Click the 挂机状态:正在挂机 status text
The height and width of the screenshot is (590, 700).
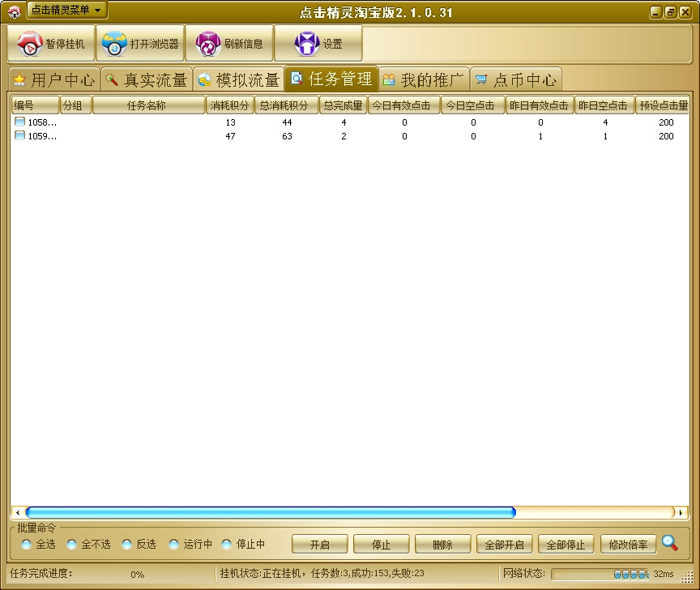tap(262, 573)
